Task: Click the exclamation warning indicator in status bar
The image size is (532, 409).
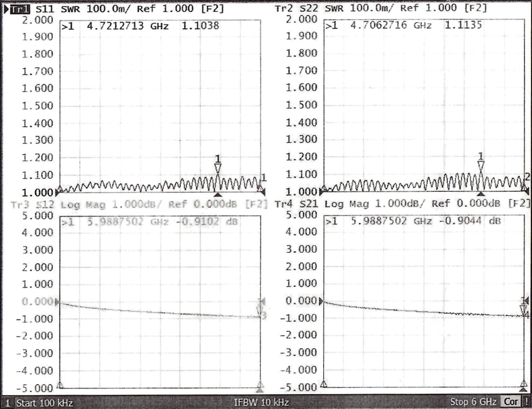Action: [x=526, y=403]
